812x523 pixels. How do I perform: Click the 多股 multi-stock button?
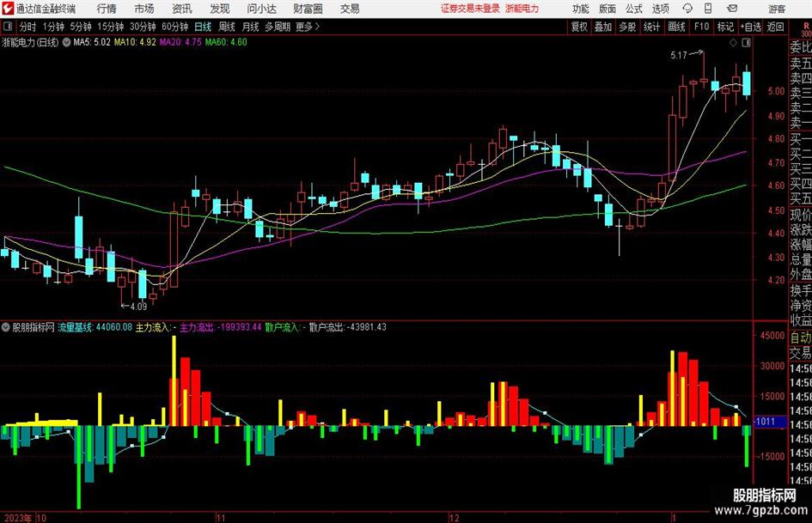pos(627,27)
